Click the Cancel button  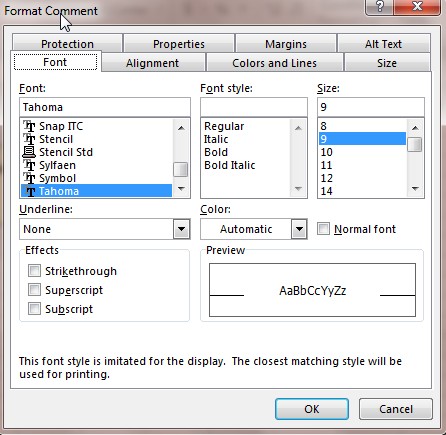coord(396,409)
